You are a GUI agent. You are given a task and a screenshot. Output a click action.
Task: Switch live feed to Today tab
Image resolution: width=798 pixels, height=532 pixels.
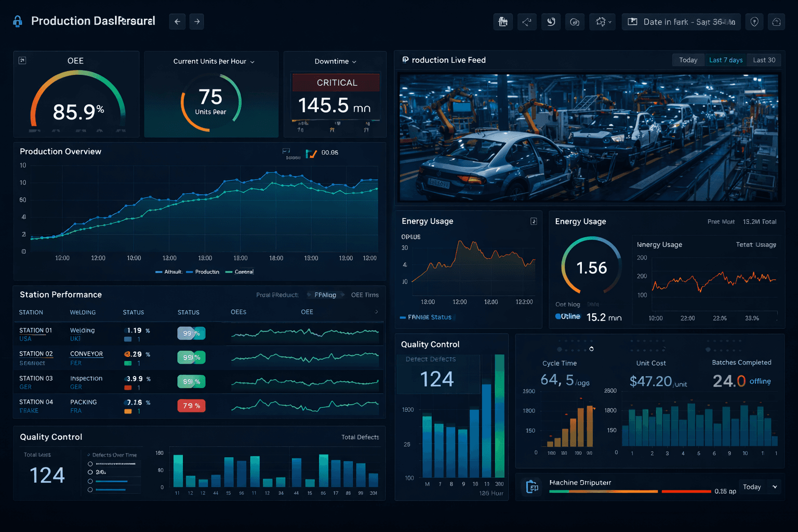pyautogui.click(x=688, y=60)
